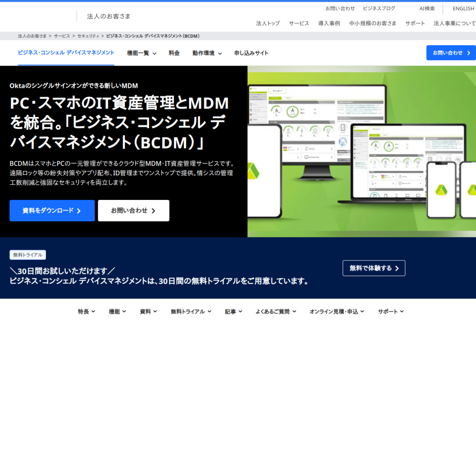The height and width of the screenshot is (476, 476).
Task: Open 法人事業について menu item
Action: pos(455,23)
